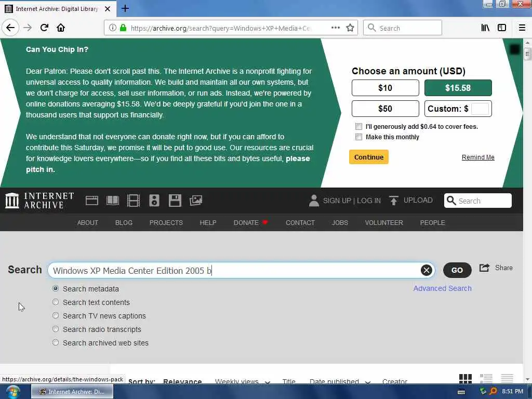Open the Firefox hamburger menu
Viewport: 532px width, 399px height.
[522, 28]
